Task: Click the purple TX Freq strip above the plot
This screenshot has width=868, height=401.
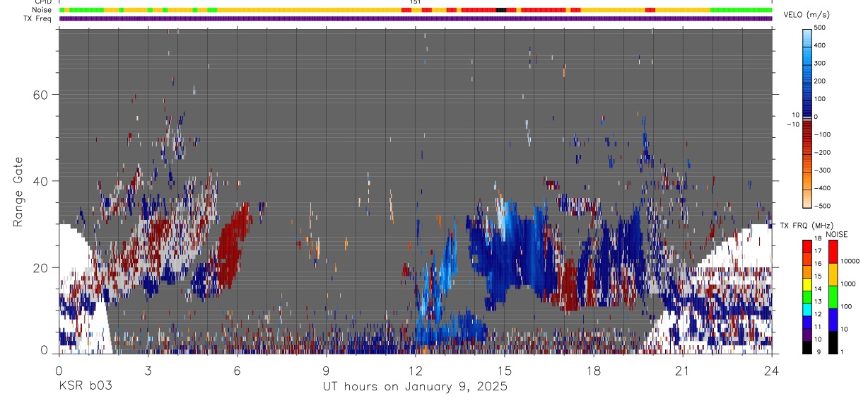Action: pyautogui.click(x=416, y=18)
